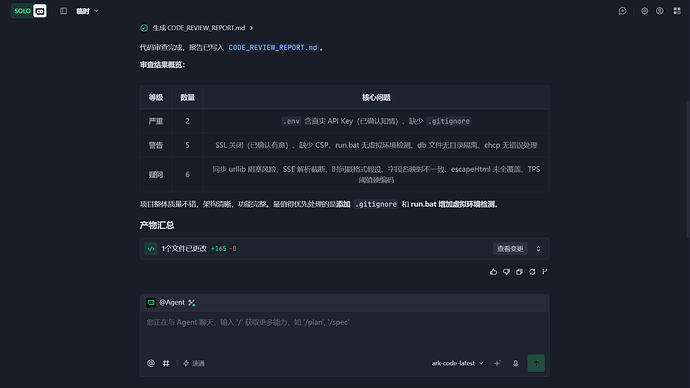Open the ark-code-latest model dropdown
The height and width of the screenshot is (388, 690).
tap(458, 363)
